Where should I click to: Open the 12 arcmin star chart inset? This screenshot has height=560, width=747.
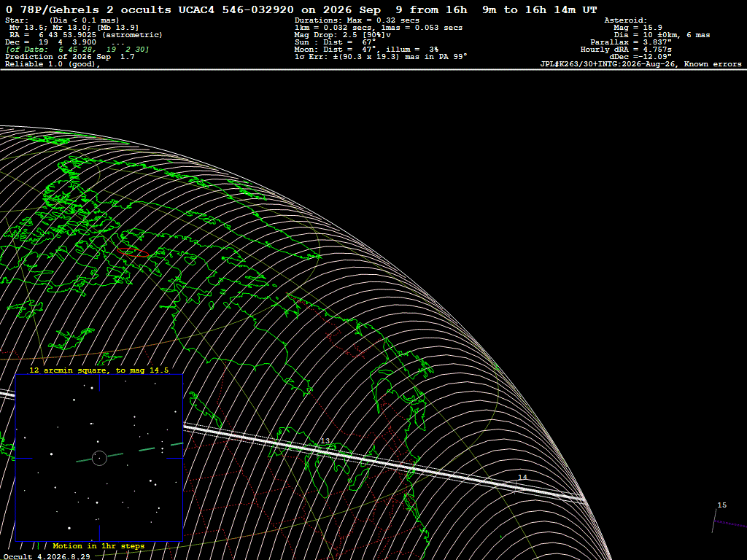point(99,458)
